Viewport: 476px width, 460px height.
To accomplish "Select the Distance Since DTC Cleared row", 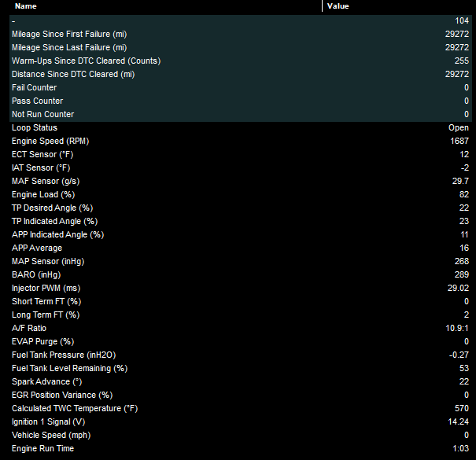I will (241, 74).
